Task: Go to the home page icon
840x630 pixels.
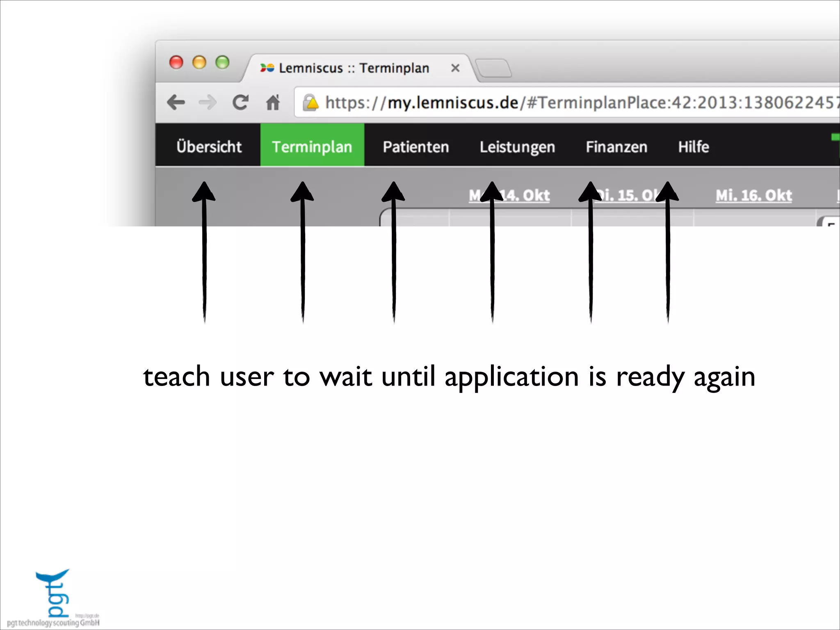Action: click(273, 102)
